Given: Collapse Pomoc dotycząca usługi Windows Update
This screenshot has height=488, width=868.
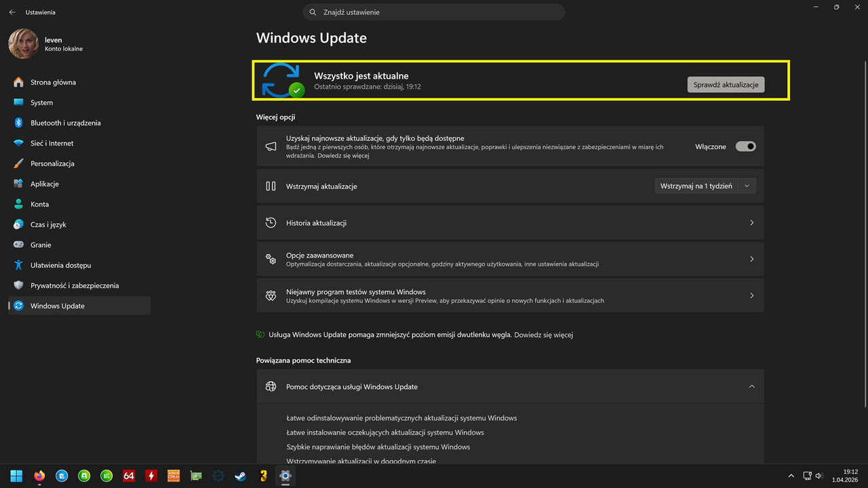Looking at the screenshot, I should click(751, 386).
